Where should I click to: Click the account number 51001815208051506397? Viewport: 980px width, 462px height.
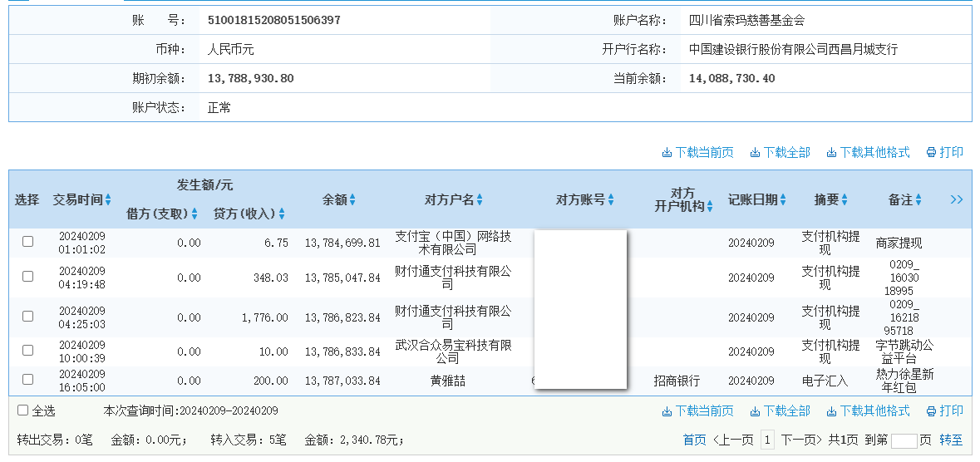pos(273,20)
